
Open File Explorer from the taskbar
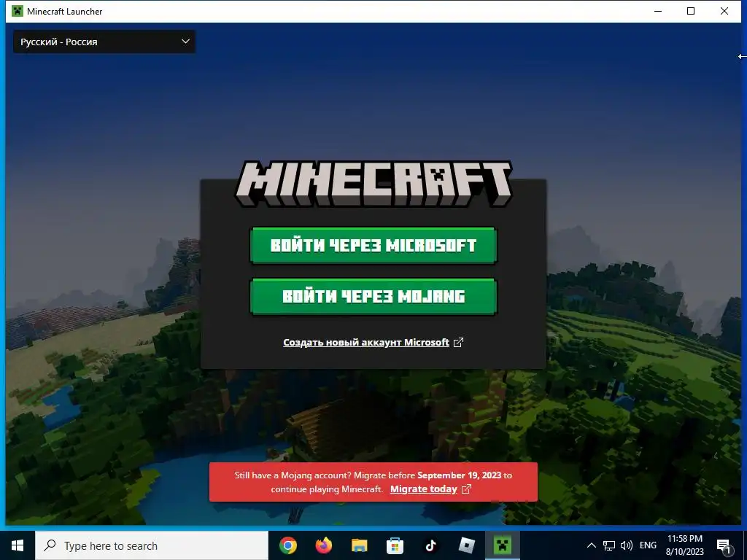[x=359, y=545]
